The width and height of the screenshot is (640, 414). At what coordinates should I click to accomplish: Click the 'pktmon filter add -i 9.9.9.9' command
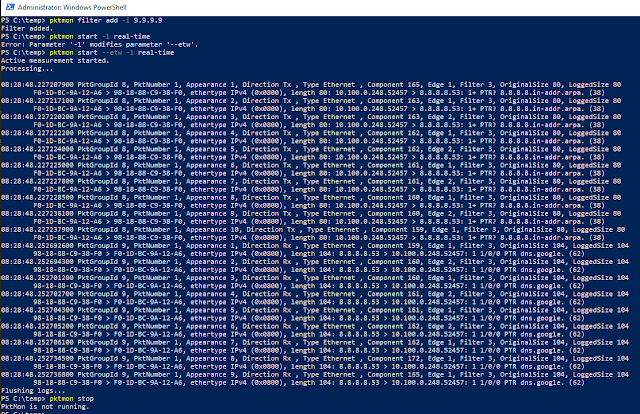(106, 20)
